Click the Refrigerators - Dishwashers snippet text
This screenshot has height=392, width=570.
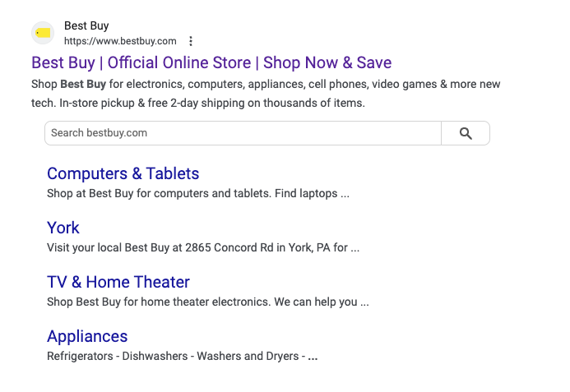[x=182, y=356]
